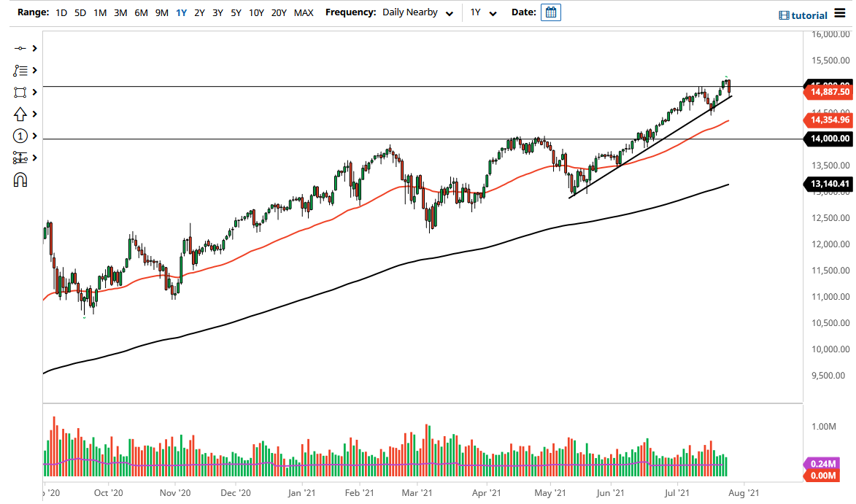Select the rectangle shape tool
The height and width of the screenshot is (504, 856).
tap(20, 92)
